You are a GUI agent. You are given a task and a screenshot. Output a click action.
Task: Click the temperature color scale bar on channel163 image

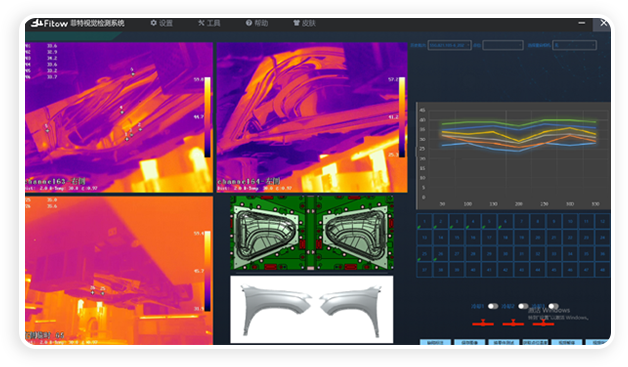[x=207, y=117]
